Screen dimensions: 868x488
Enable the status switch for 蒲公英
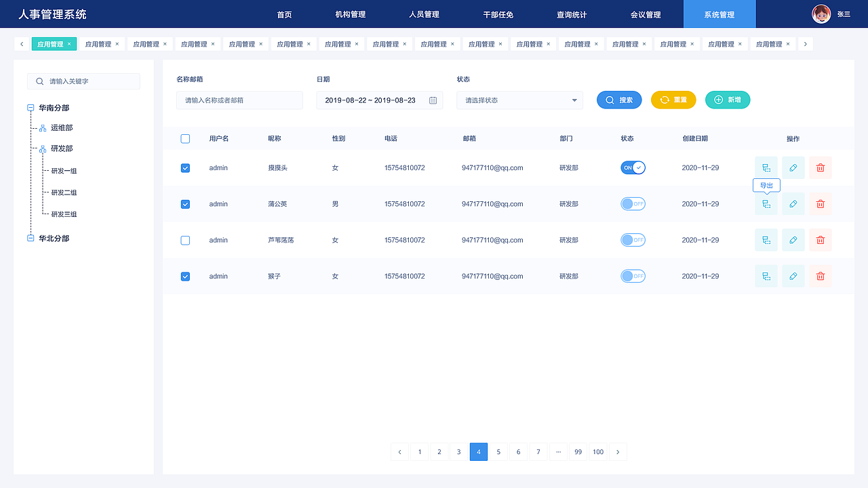pyautogui.click(x=633, y=203)
